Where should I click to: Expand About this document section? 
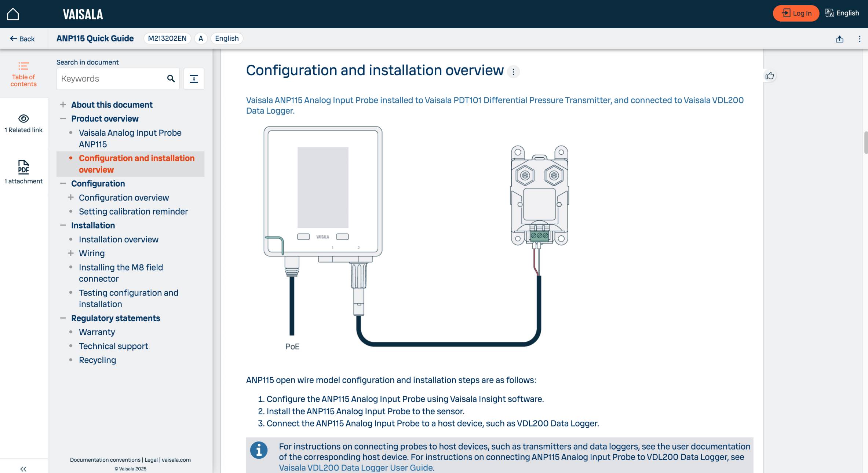(x=63, y=105)
